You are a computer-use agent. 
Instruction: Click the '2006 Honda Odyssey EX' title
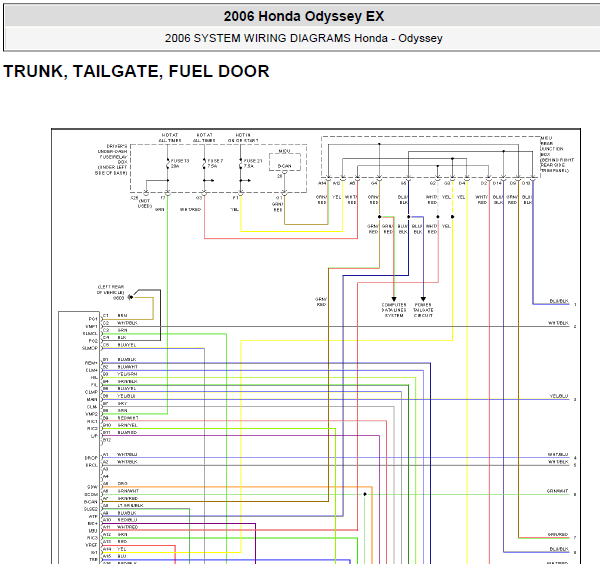coord(303,16)
